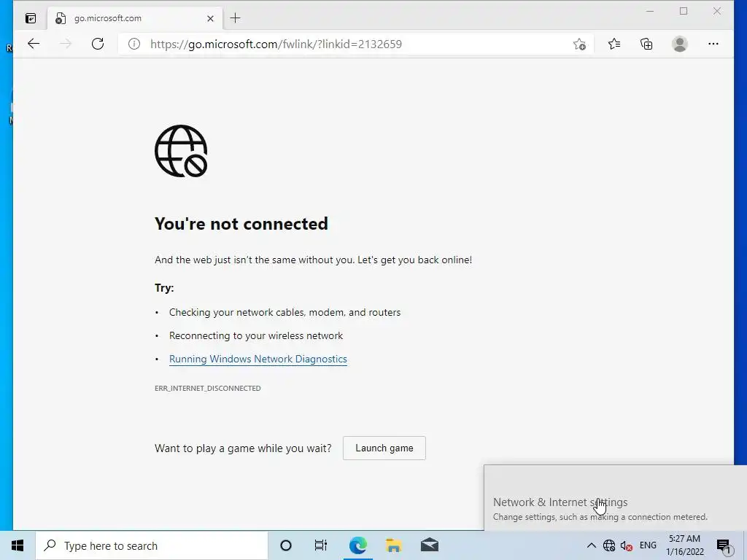Toggle the muted volume icon in tray
The height and width of the screenshot is (560, 747).
(626, 545)
